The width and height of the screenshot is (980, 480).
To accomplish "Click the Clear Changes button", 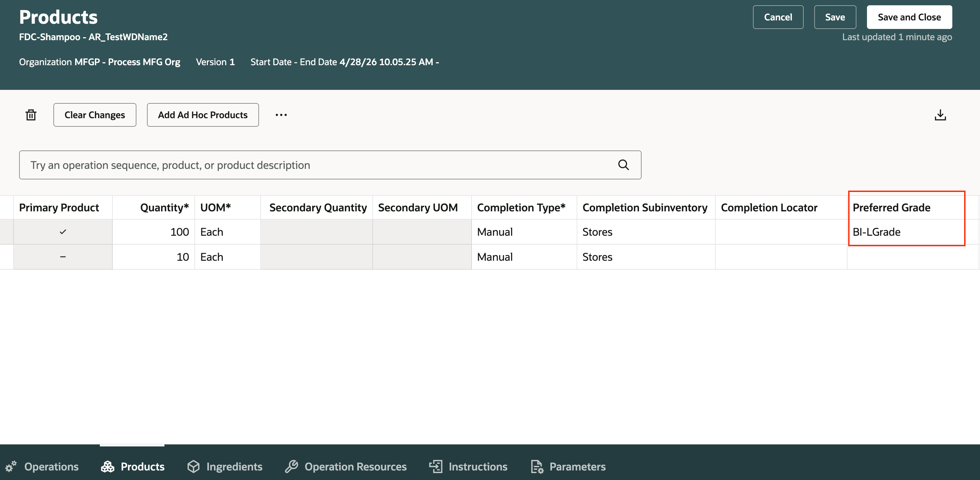I will coord(95,115).
